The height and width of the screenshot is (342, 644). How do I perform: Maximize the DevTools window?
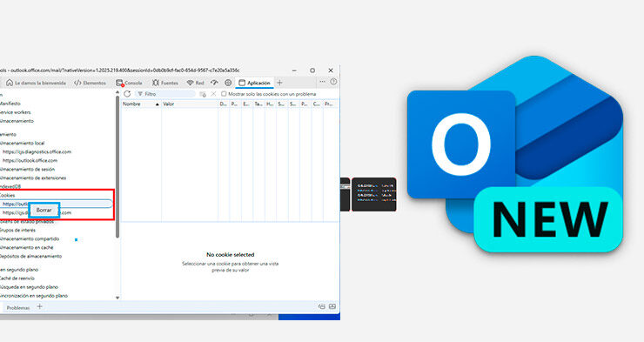(312, 70)
